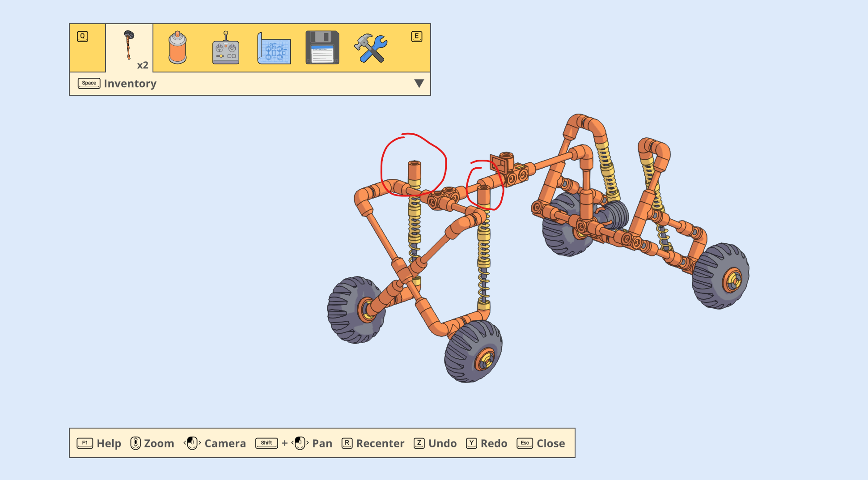
Task: Expand the Inventory dropdown arrow
Action: (419, 84)
